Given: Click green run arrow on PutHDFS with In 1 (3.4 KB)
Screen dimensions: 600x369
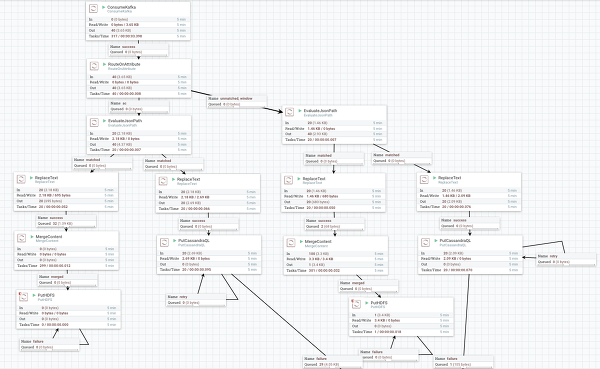Looking at the screenshot, I should click(367, 302).
